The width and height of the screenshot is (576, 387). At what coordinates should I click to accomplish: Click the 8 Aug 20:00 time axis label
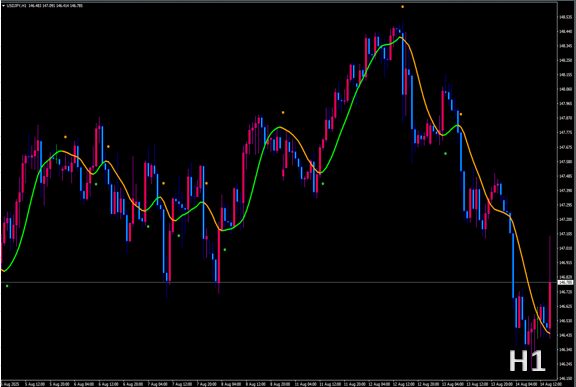coord(280,384)
